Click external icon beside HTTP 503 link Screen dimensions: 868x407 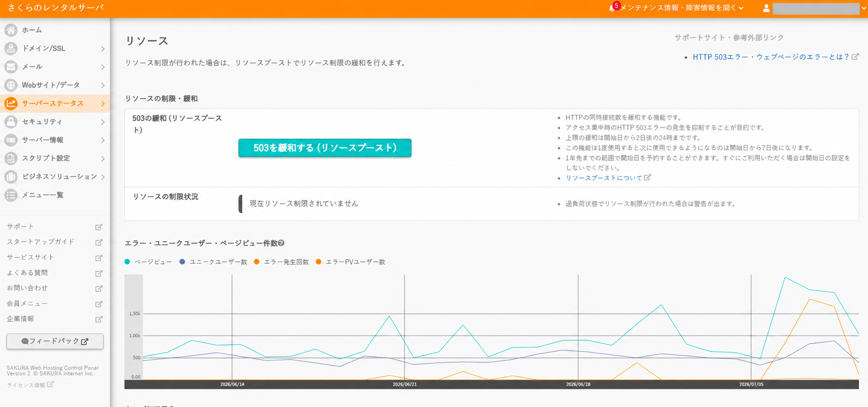[855, 56]
